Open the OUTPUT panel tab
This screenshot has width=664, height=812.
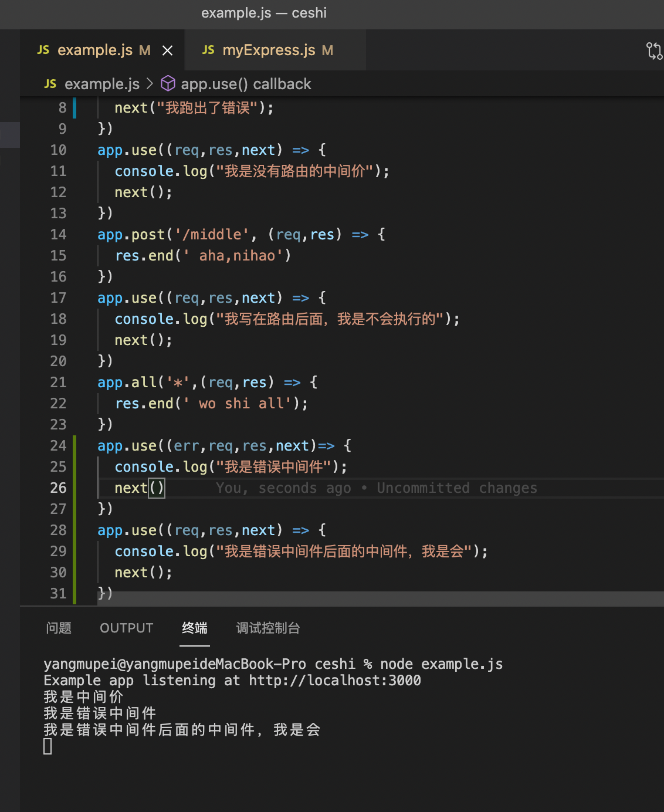127,628
